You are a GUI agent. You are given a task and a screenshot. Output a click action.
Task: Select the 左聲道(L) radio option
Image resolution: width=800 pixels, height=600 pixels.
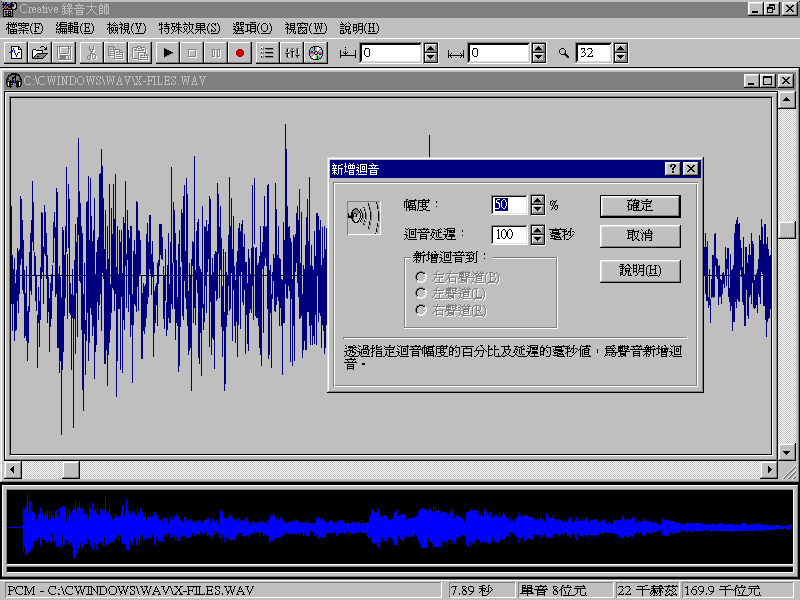423,294
